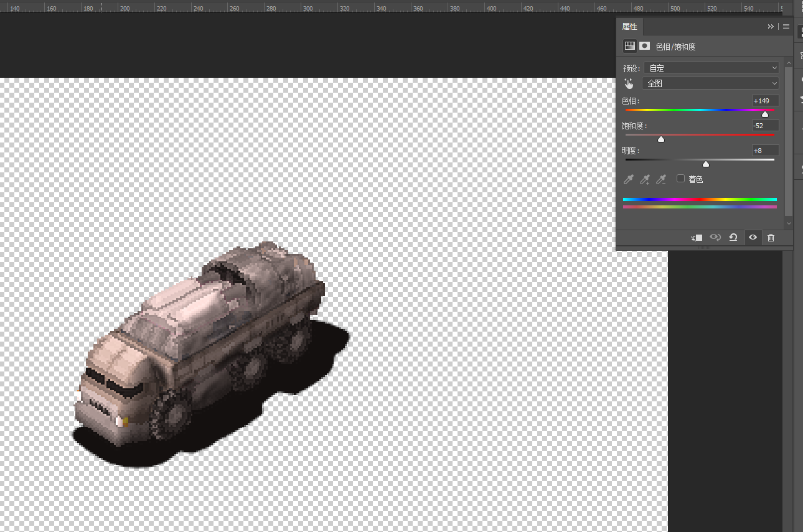Screen dimensions: 803x532
Task: Reset adjustment to defaults
Action: (x=733, y=238)
